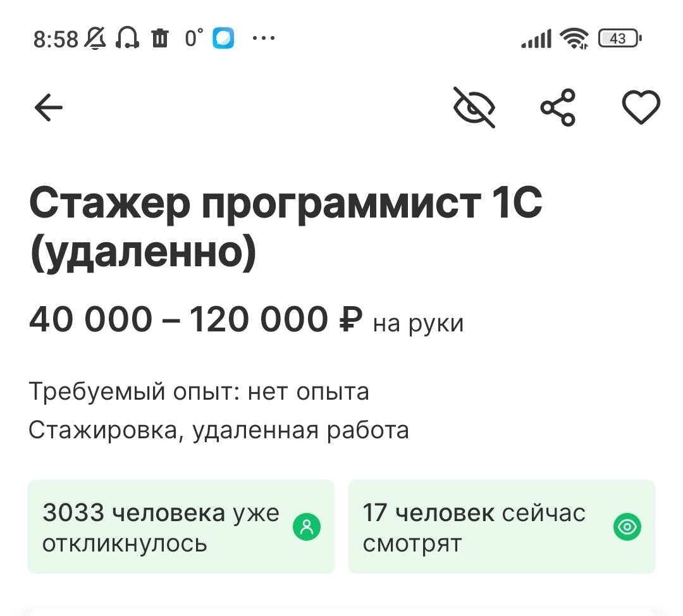Image resolution: width=683 pixels, height=616 pixels.
Task: Tap the blue app notification icon
Action: click(x=223, y=39)
